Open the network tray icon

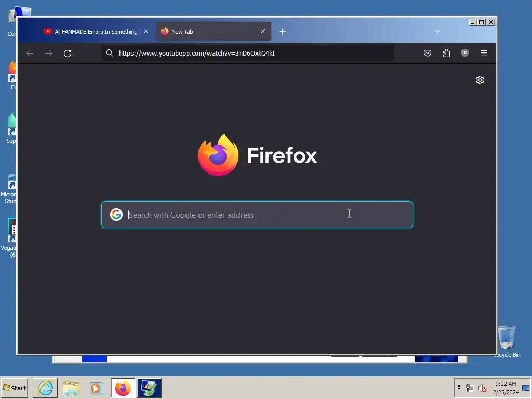(470, 388)
